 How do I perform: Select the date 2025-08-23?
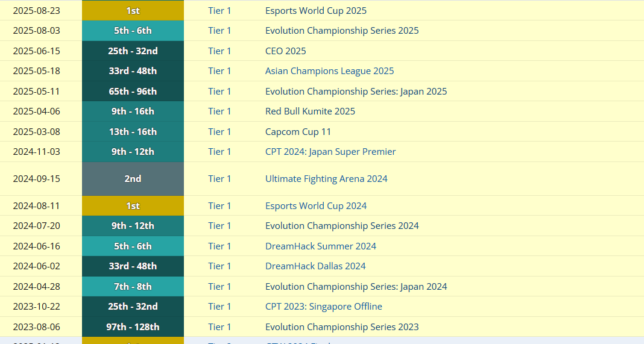point(37,11)
